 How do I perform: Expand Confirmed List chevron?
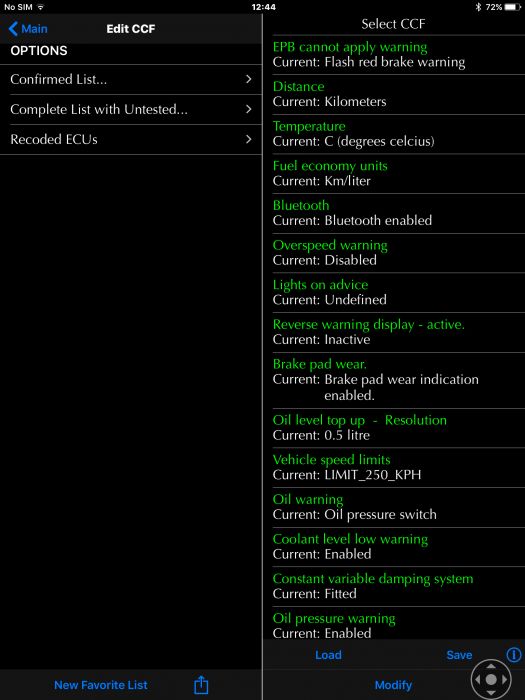point(249,79)
